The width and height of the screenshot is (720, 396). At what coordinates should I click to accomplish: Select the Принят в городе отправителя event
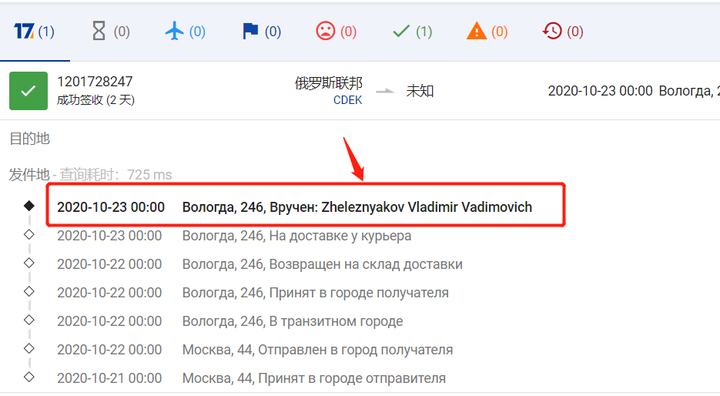[251, 378]
